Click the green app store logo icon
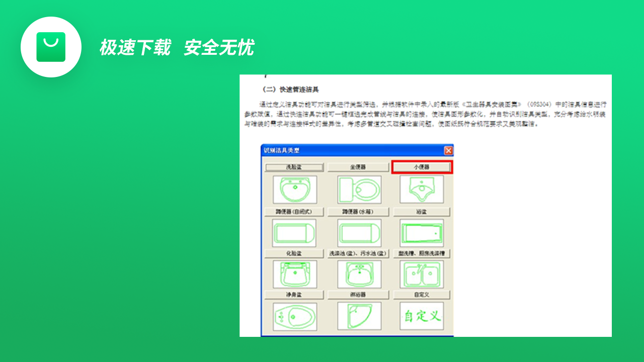 point(51,47)
